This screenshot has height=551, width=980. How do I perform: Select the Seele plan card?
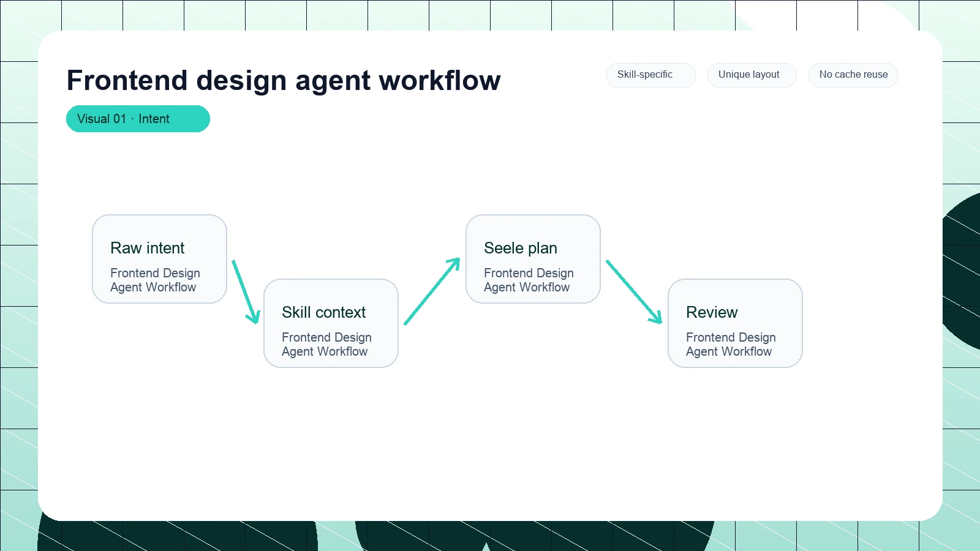click(x=533, y=259)
